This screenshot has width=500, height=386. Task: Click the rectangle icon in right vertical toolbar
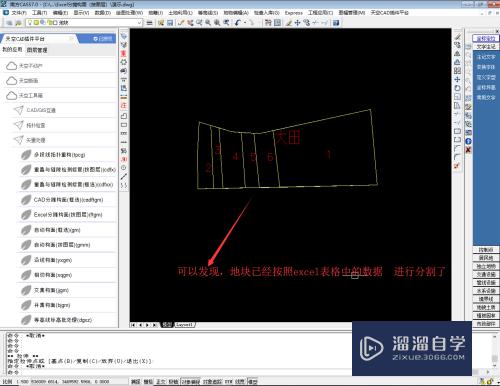[x=457, y=131]
